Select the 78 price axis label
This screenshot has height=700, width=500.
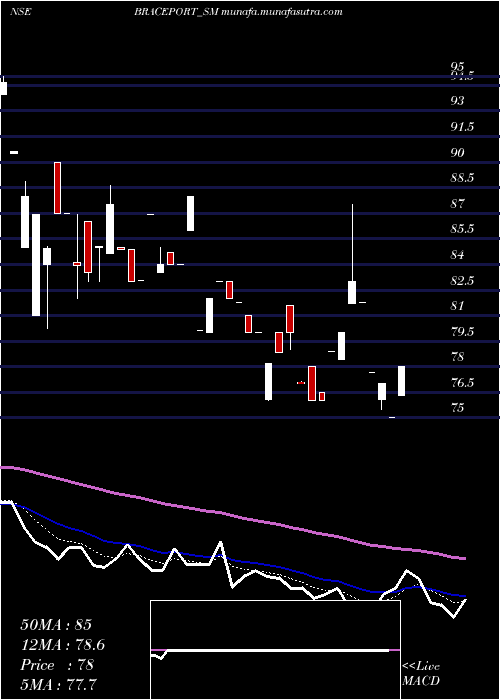coord(458,357)
